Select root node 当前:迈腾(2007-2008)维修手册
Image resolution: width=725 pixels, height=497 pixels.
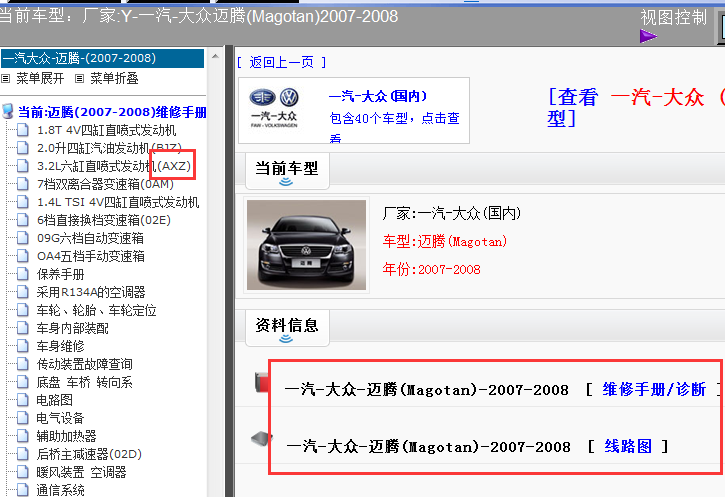click(112, 112)
